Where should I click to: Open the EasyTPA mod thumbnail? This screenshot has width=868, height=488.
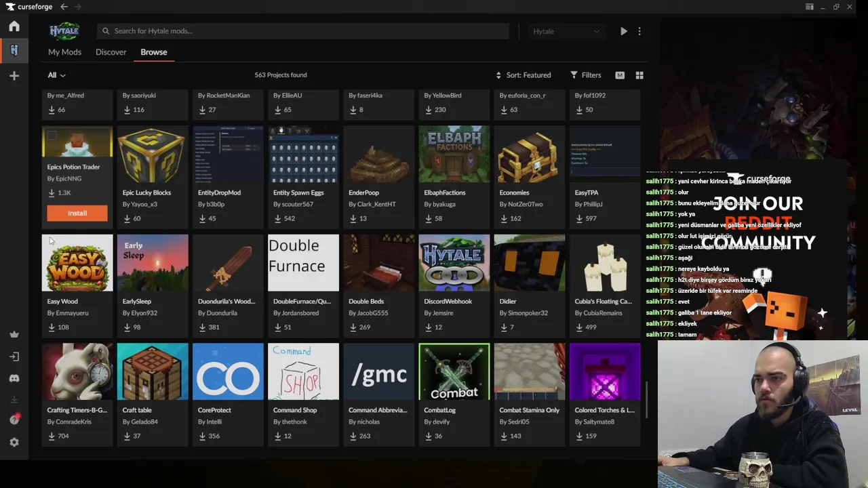[x=605, y=154]
